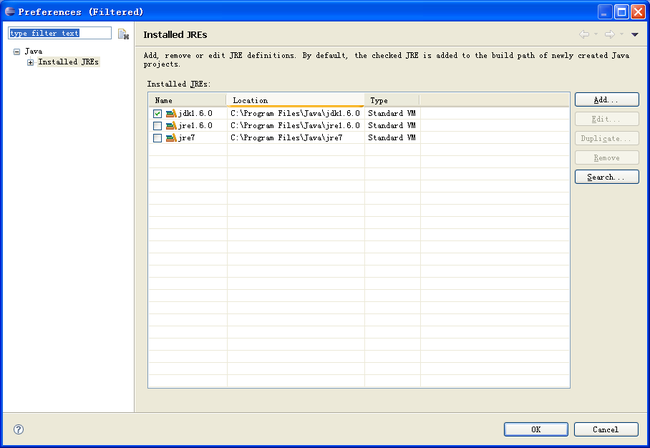Screen dimensions: 650x448
Task: Click the Eclipse icon in the title bar
Action: coord(10,11)
